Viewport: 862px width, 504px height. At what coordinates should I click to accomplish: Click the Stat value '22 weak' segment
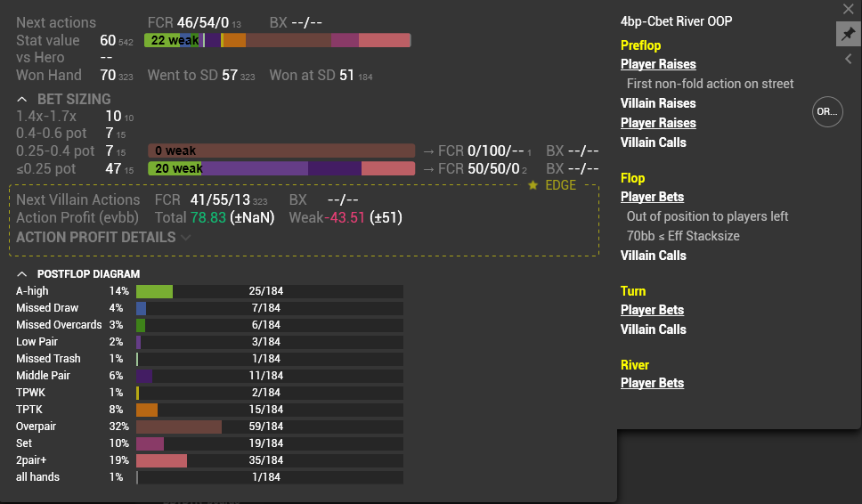pos(162,40)
